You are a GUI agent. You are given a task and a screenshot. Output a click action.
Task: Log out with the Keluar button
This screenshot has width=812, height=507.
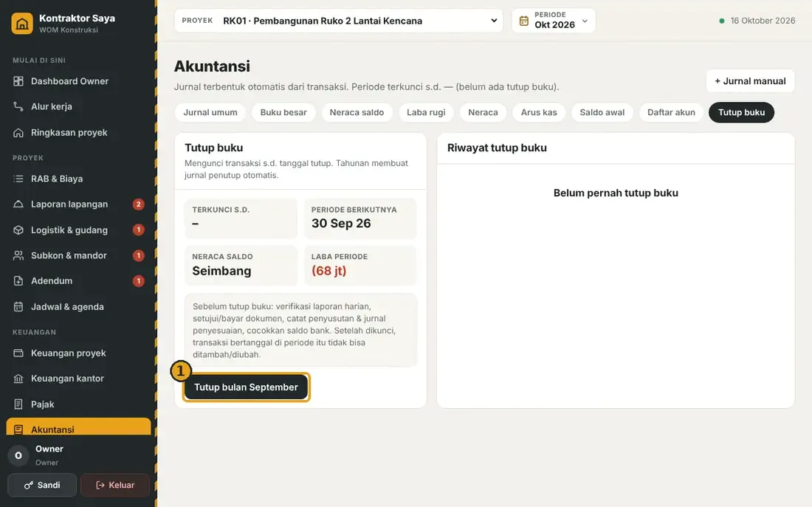click(x=115, y=486)
